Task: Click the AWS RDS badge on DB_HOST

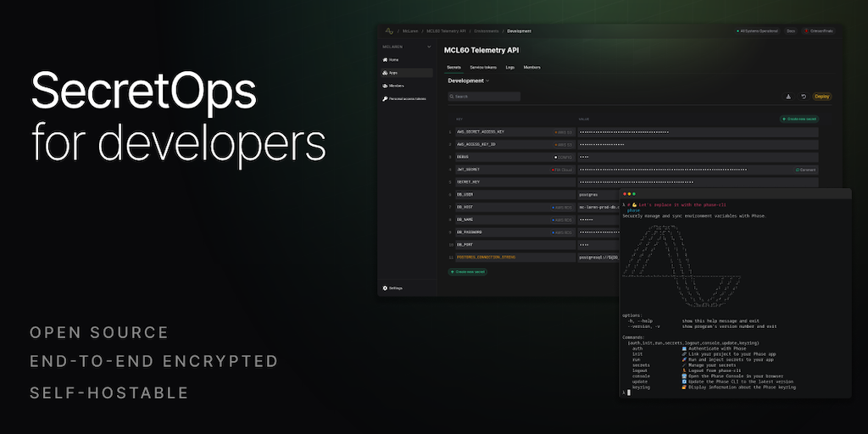Action: pyautogui.click(x=562, y=208)
